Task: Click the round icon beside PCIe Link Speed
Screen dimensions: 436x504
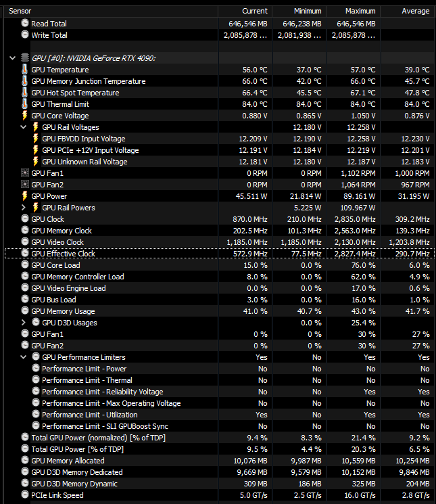Action: point(25,495)
